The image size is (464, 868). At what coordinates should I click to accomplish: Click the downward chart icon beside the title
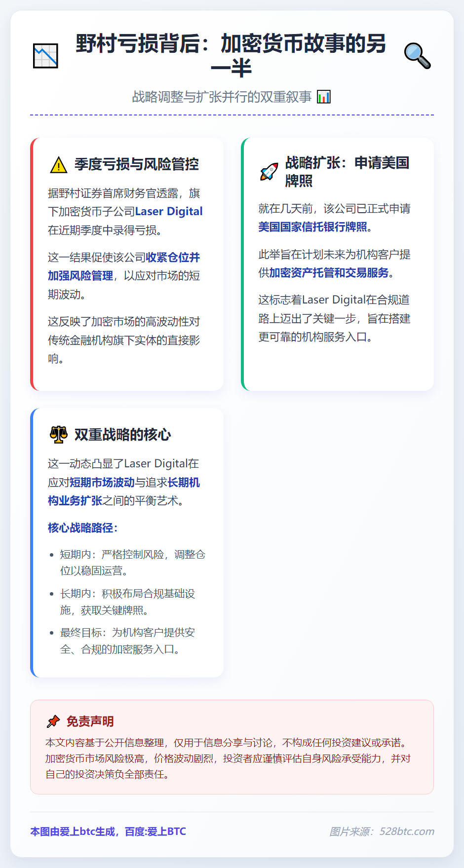click(45, 56)
